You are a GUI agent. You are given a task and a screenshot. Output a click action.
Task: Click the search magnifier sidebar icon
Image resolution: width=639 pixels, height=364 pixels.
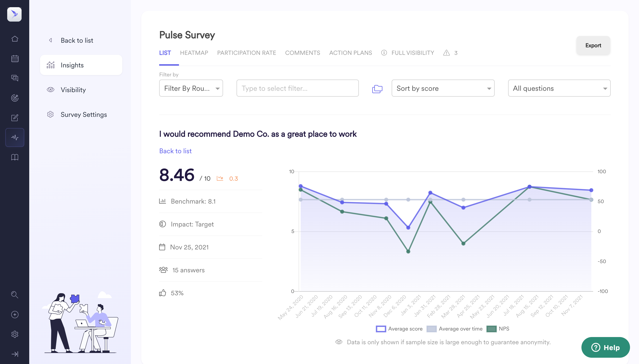[15, 295]
